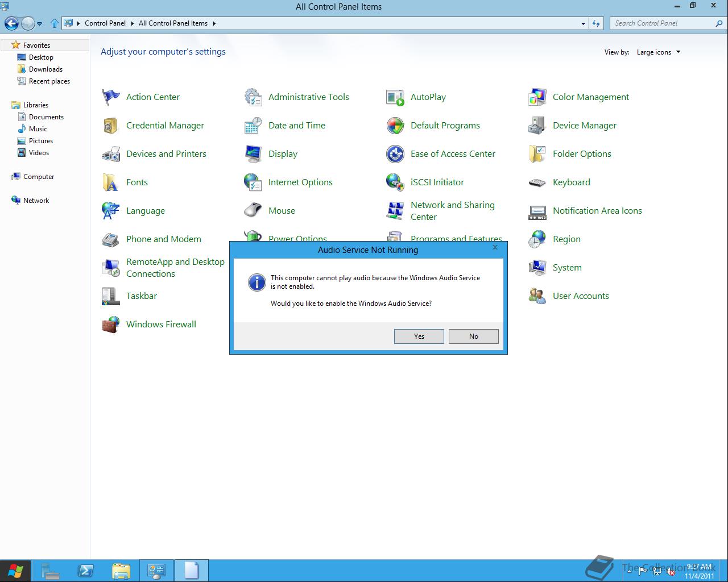The height and width of the screenshot is (582, 728).
Task: Select Desktop under Favorites
Action: (x=41, y=57)
